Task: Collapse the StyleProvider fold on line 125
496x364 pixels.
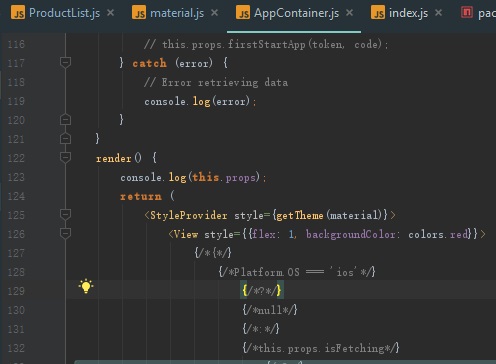Action: [x=65, y=214]
